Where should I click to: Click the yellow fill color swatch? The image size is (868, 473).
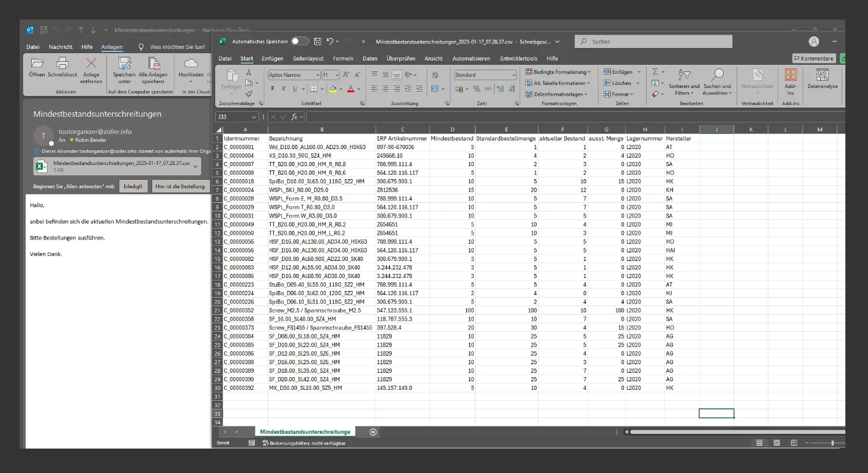coord(333,89)
